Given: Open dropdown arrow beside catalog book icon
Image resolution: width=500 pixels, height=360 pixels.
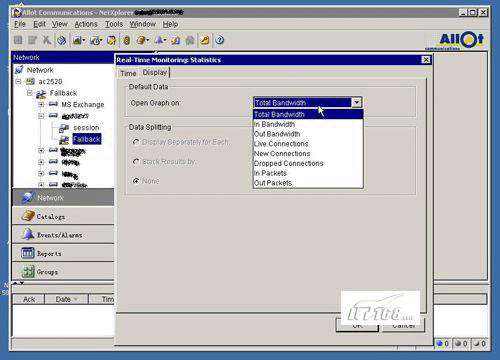Looking at the screenshot, I should pos(147,40).
